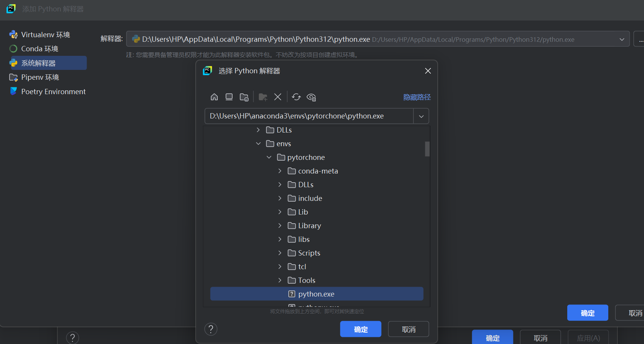This screenshot has width=644, height=344.
Task: Open help in Select Python Interpreter dialog
Action: coord(211,329)
